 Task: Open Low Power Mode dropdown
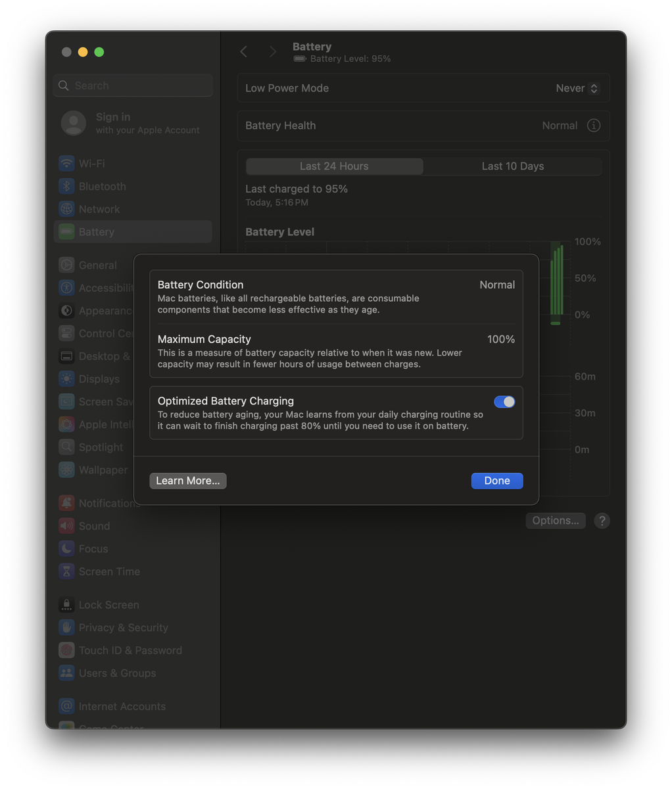577,88
